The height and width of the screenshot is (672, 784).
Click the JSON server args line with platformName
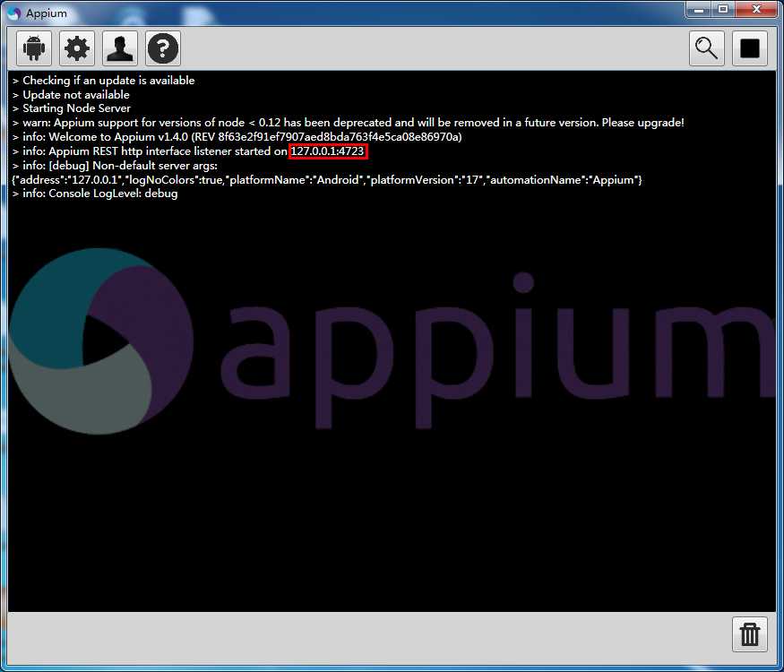[x=327, y=179]
